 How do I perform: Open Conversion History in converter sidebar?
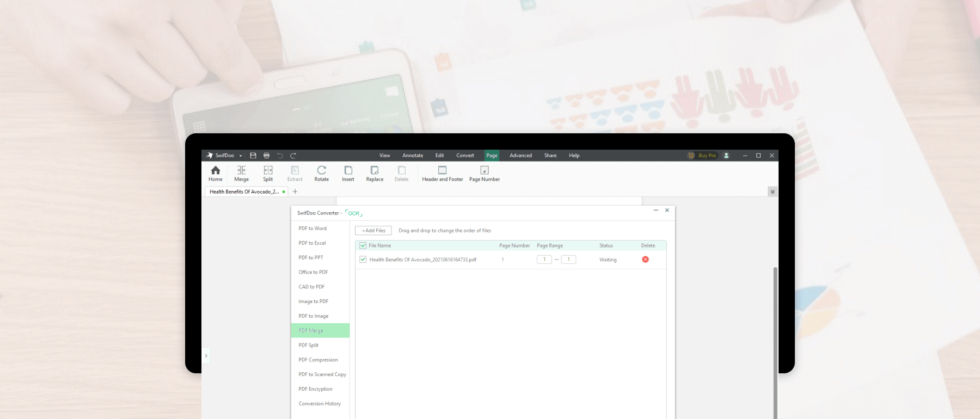point(320,404)
